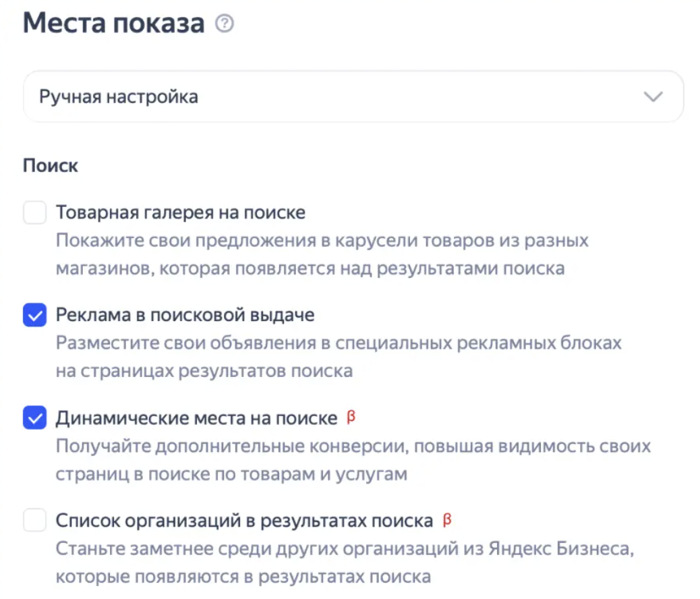Click the "Места показа" heading
Image resolution: width=700 pixels, height=599 pixels.
coord(113,24)
